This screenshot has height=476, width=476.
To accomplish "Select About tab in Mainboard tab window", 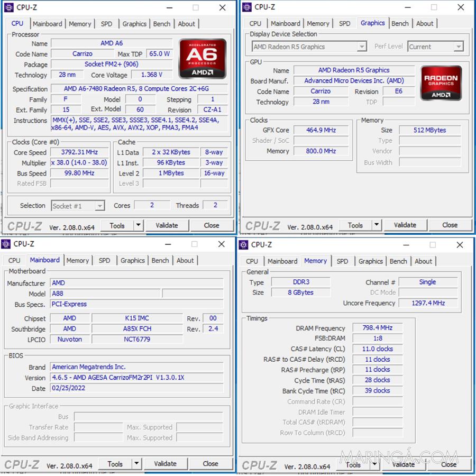I will [x=185, y=260].
